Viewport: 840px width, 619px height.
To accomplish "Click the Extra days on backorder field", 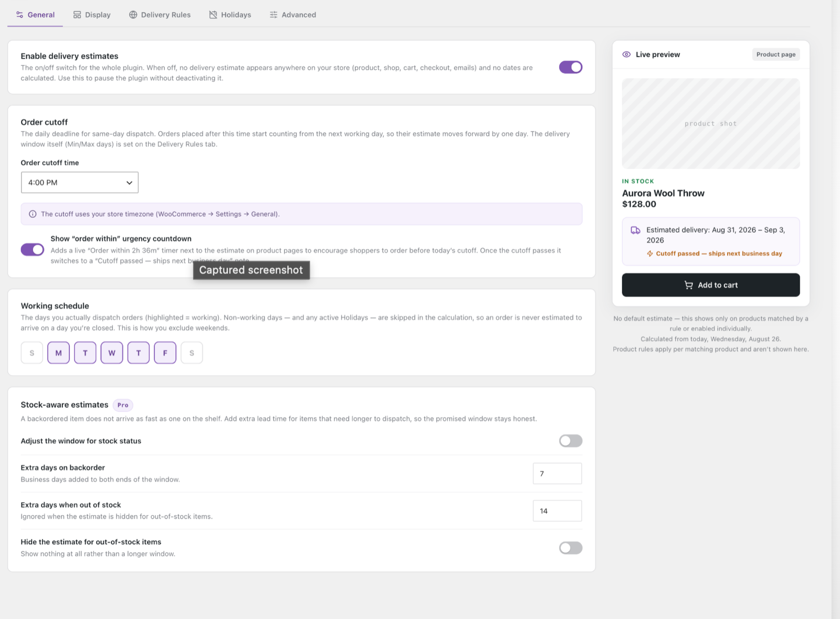I will click(x=557, y=474).
